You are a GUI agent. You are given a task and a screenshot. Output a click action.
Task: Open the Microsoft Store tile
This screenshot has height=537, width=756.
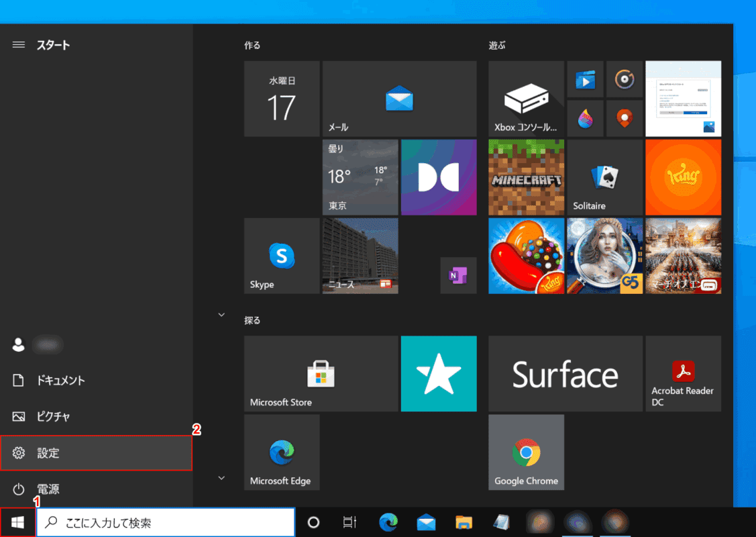(x=321, y=373)
